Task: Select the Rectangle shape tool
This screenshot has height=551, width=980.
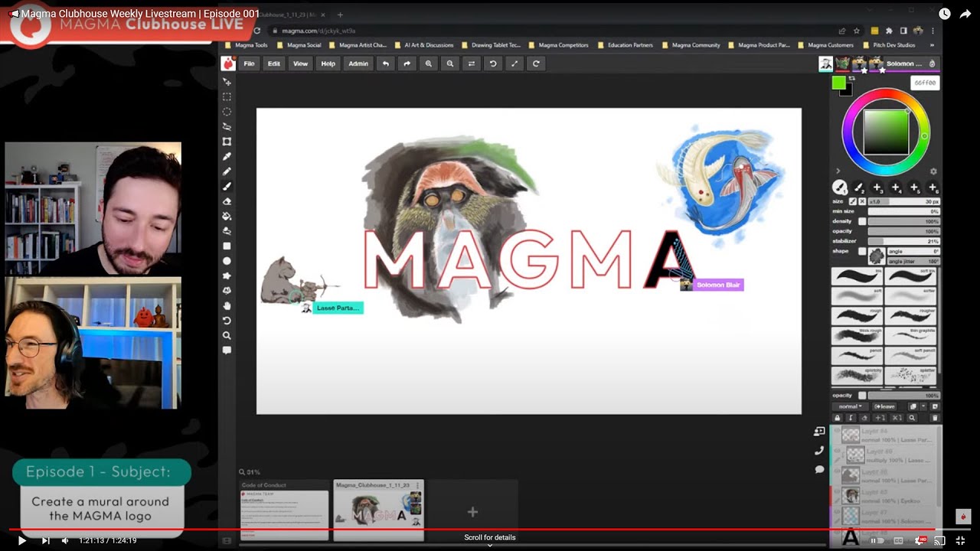Action: 227,246
